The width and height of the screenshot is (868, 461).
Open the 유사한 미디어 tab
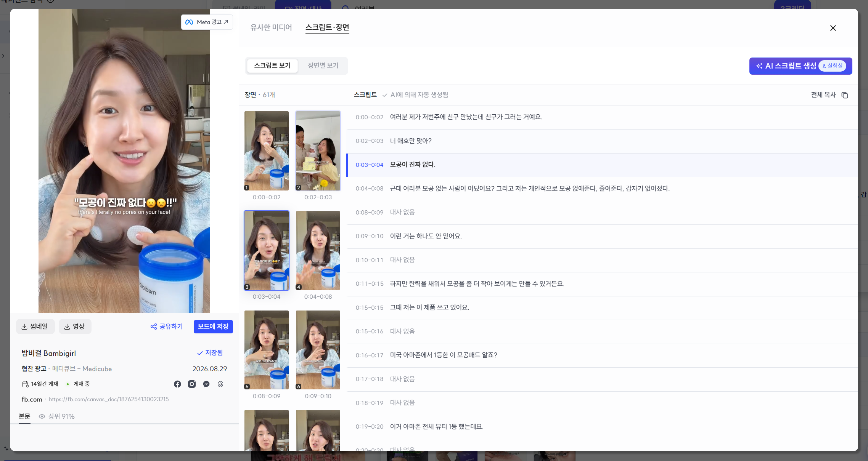click(271, 27)
